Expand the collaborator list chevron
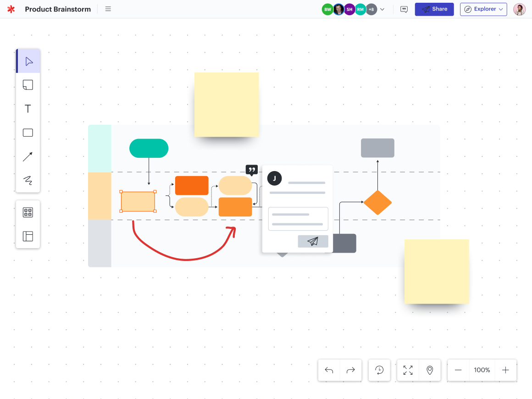Viewport: 532px width, 399px height. [x=382, y=9]
